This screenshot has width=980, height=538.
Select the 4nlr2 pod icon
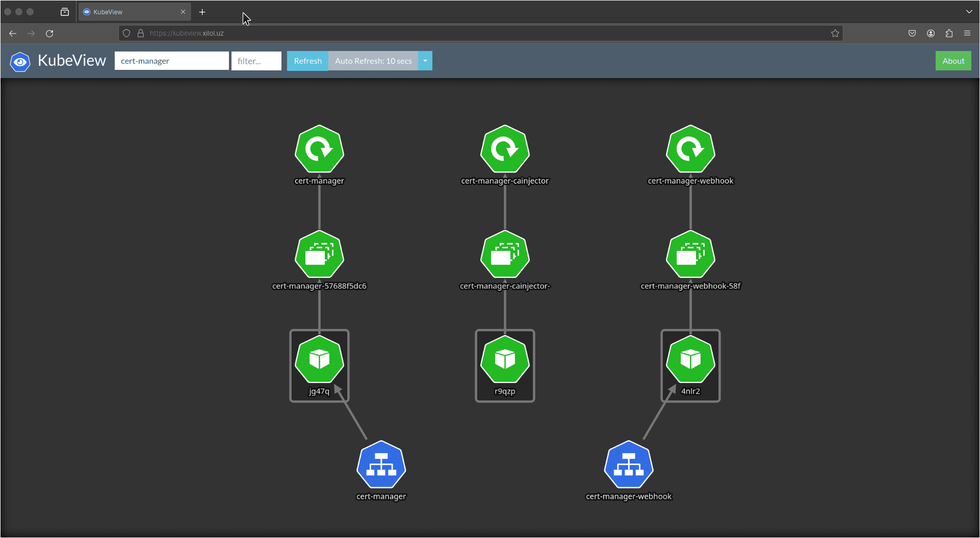point(690,360)
